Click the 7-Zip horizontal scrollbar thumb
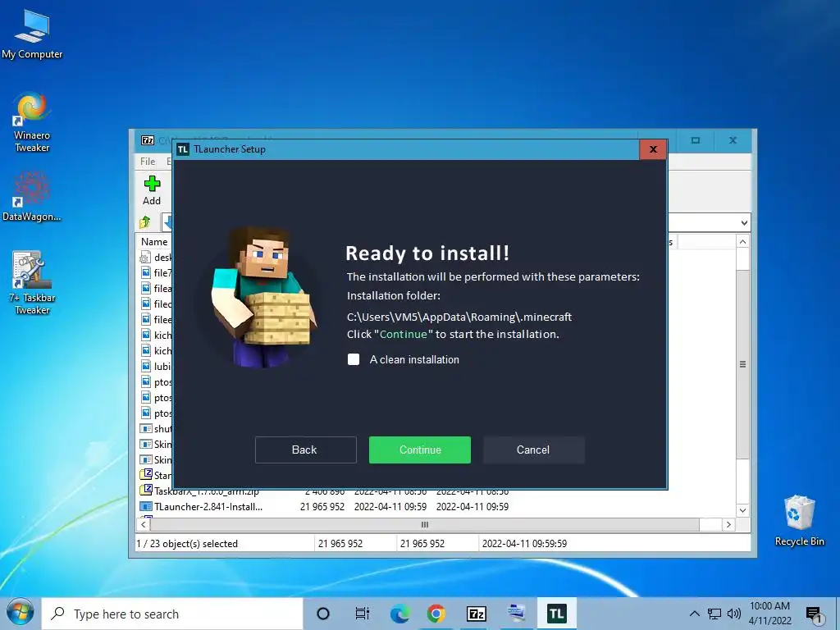The height and width of the screenshot is (630, 840). coord(424,524)
